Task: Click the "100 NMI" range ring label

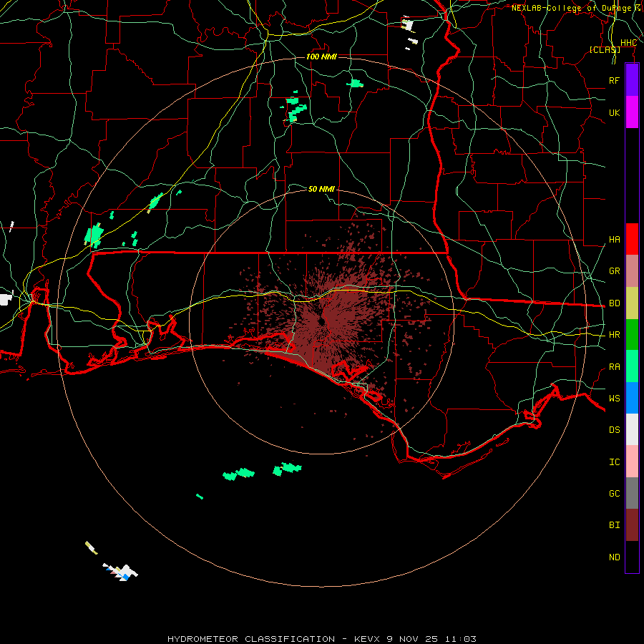Action: coord(321,57)
